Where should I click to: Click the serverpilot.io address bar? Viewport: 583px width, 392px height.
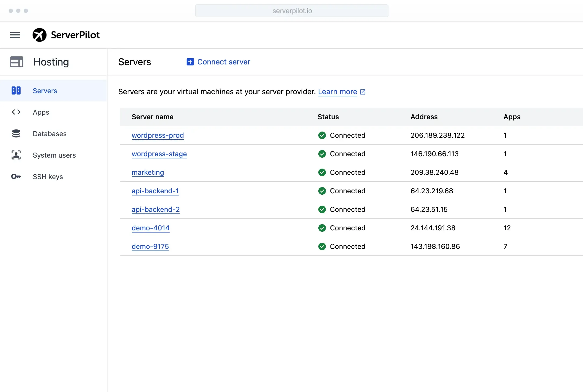click(x=292, y=11)
